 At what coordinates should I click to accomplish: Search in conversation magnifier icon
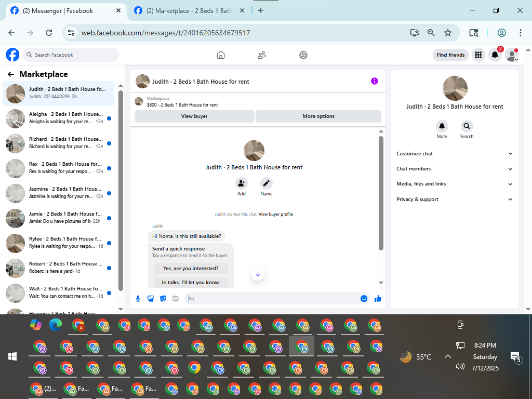467,126
